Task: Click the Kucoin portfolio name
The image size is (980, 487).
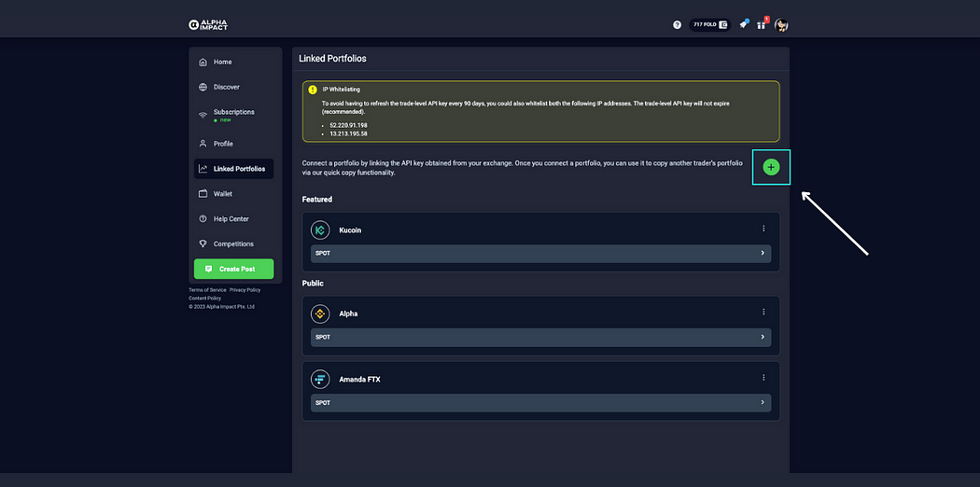Action: click(350, 230)
